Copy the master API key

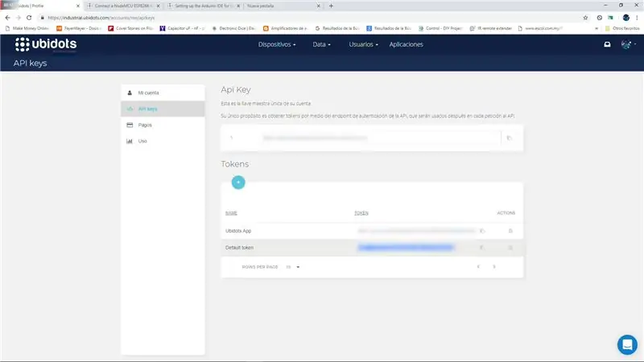pos(510,138)
